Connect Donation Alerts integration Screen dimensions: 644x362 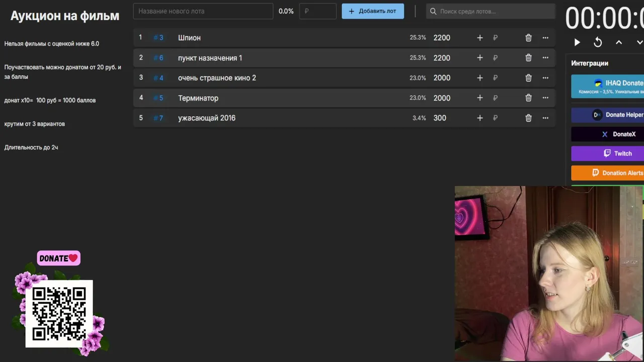pyautogui.click(x=607, y=173)
